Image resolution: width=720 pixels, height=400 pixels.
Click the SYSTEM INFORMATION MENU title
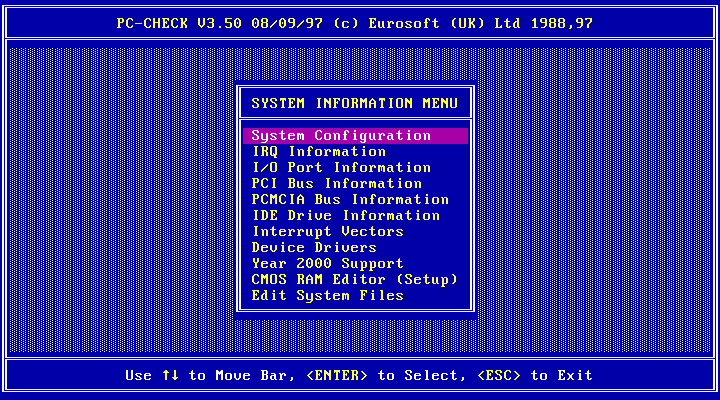pos(355,103)
